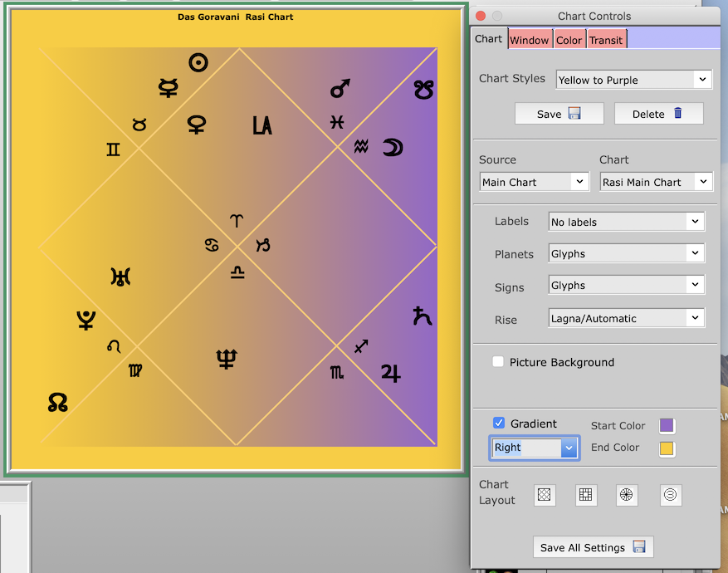Click the purple Start Color swatch
Viewport: 728px width, 573px height.
pyautogui.click(x=666, y=426)
